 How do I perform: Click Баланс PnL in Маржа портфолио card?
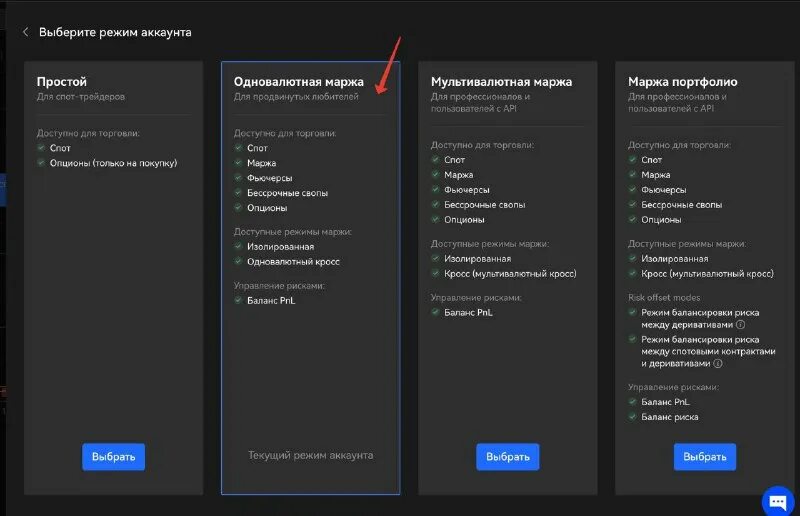coord(665,402)
